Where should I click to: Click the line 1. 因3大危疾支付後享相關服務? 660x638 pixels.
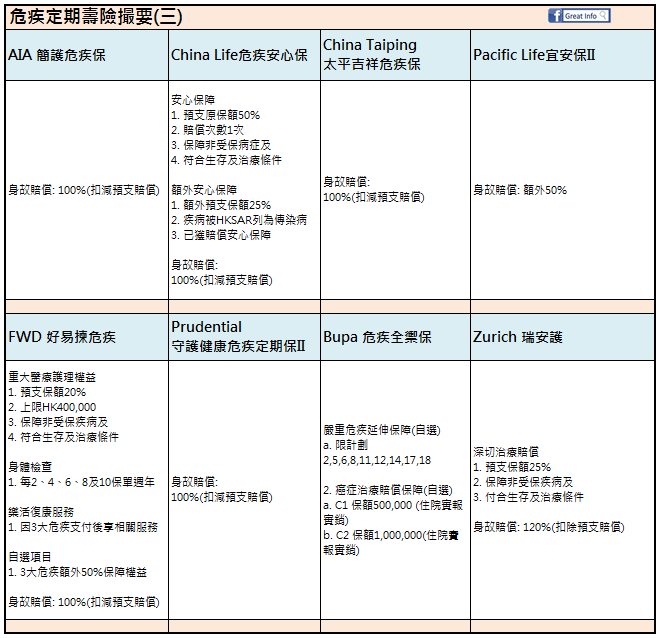pyautogui.click(x=83, y=527)
